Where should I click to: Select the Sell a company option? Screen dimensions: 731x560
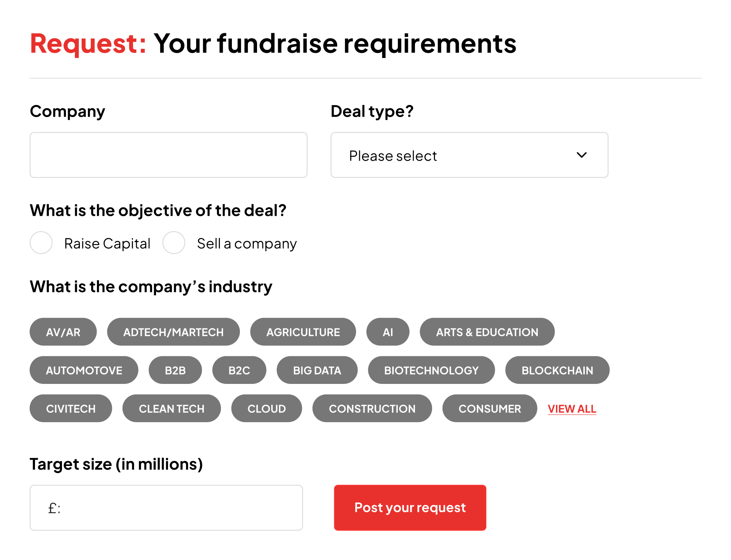(x=174, y=243)
